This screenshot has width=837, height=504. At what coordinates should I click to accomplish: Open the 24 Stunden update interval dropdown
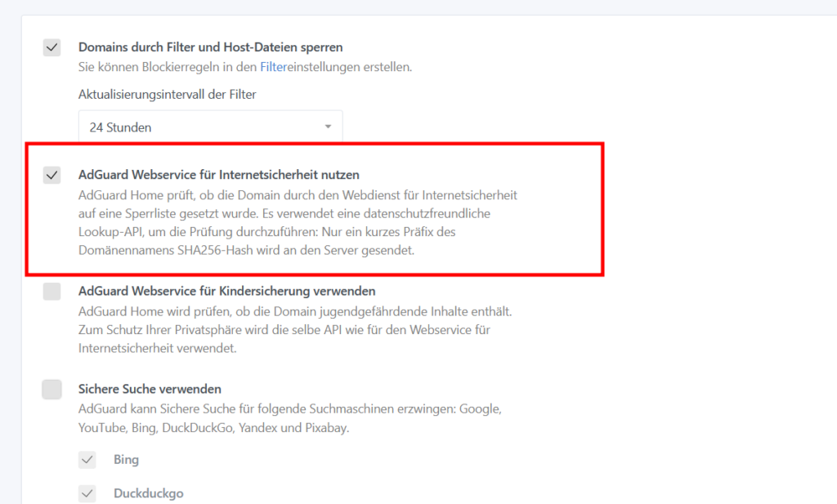click(210, 127)
